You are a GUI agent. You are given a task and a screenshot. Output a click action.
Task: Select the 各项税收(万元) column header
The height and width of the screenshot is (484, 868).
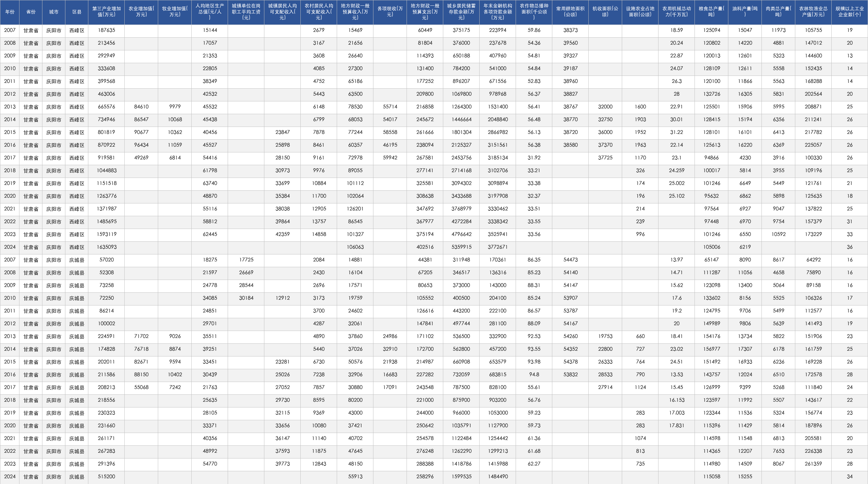[390, 12]
